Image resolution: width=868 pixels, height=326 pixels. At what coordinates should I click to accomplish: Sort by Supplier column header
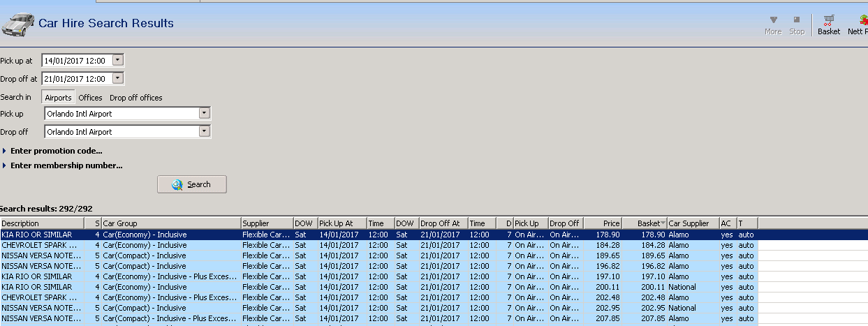coord(267,223)
